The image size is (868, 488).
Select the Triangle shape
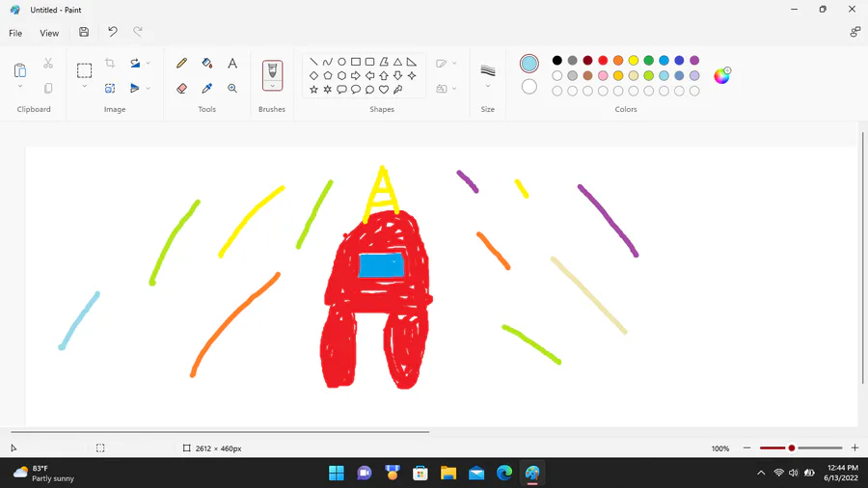tap(397, 62)
